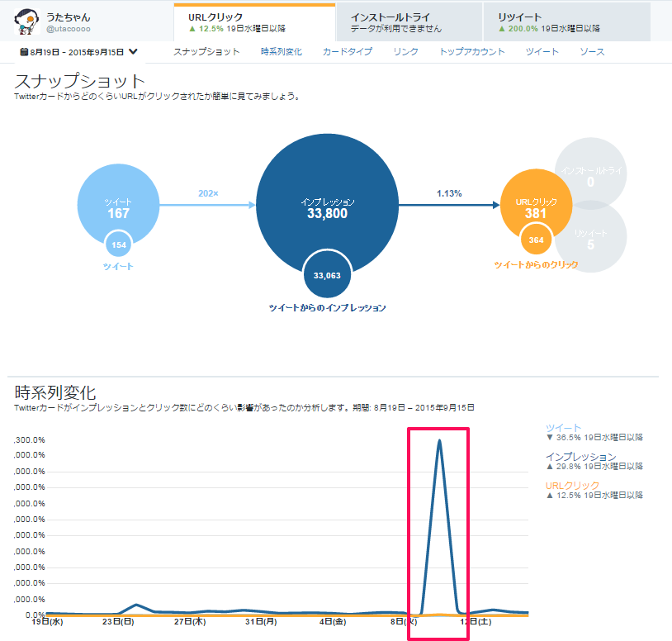The image size is (672, 641).
Task: Click the 8月19日 - 2015年9月15日 date text
Action: [x=77, y=52]
